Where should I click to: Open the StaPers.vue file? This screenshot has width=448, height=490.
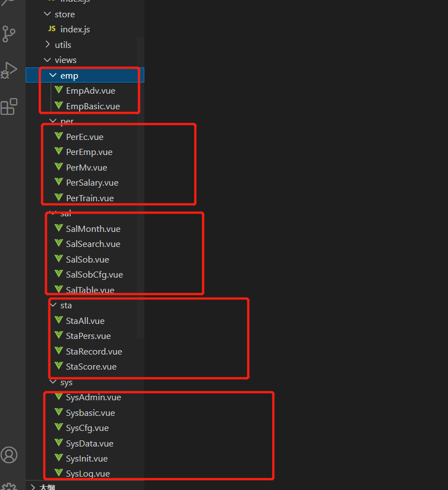(x=89, y=336)
